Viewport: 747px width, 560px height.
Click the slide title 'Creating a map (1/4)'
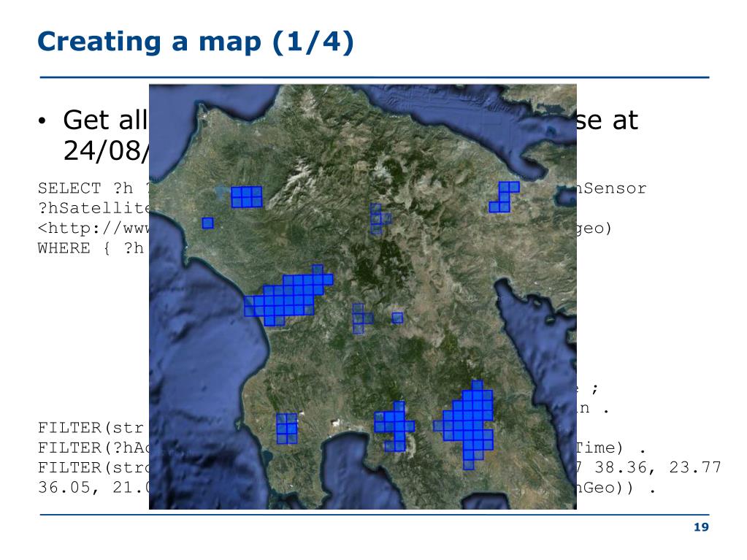click(195, 42)
